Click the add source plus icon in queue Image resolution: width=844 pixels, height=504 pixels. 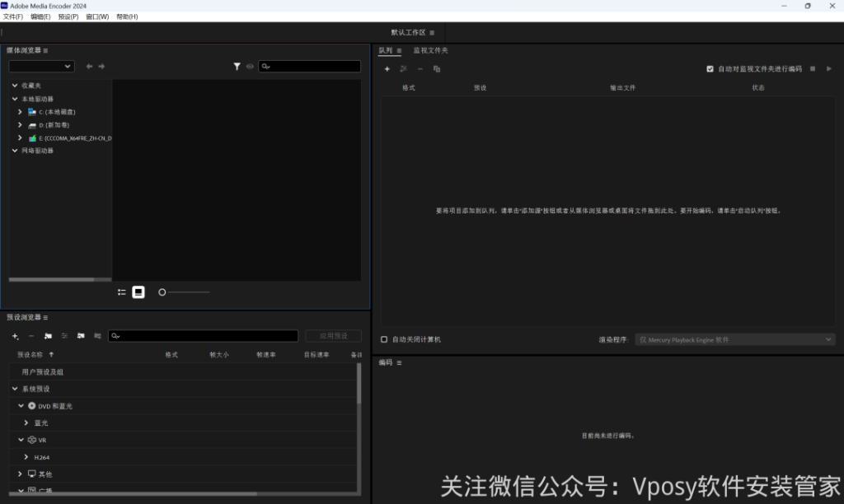coord(387,69)
